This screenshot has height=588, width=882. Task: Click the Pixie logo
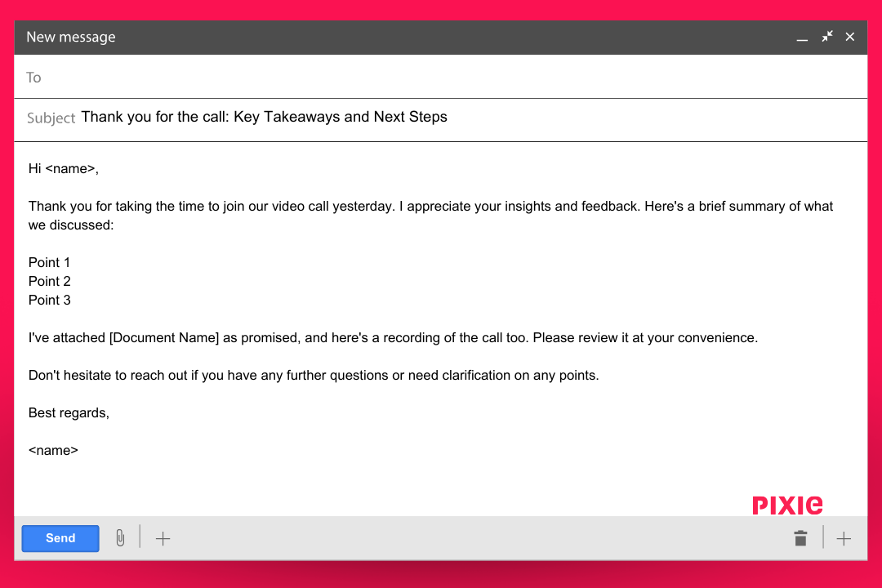(787, 505)
